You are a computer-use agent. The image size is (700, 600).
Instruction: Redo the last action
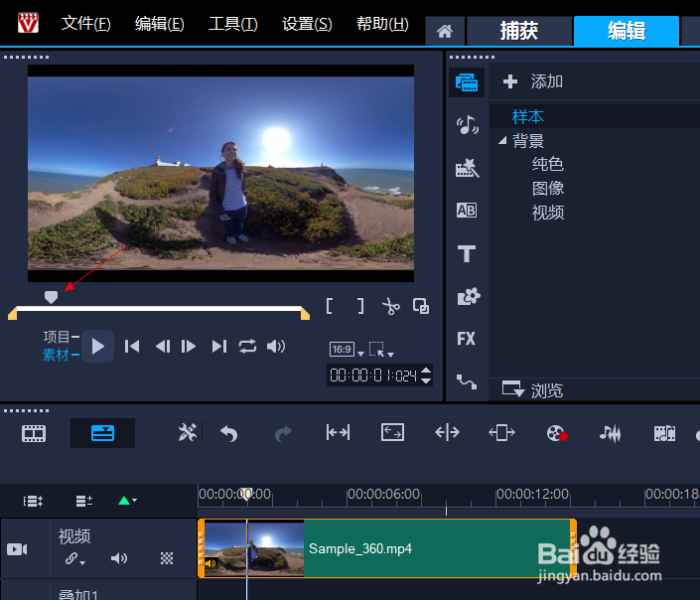click(x=283, y=433)
